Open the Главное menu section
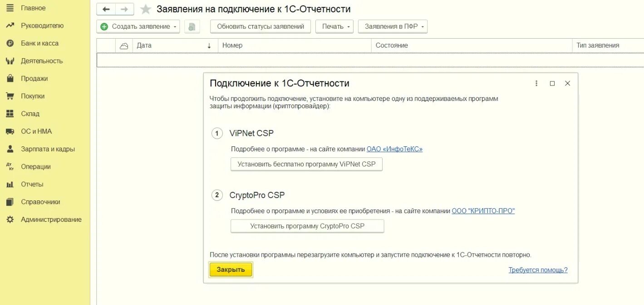Screen dimensions: 644x305 33,8
